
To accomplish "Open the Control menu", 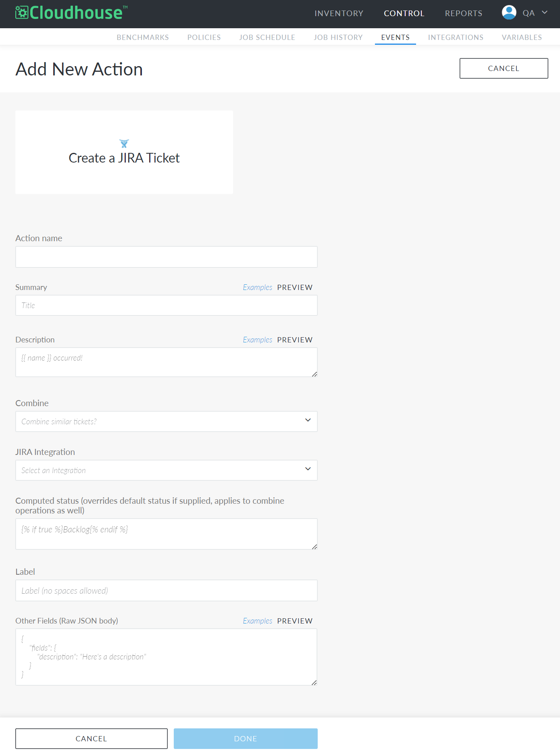I will tap(404, 13).
